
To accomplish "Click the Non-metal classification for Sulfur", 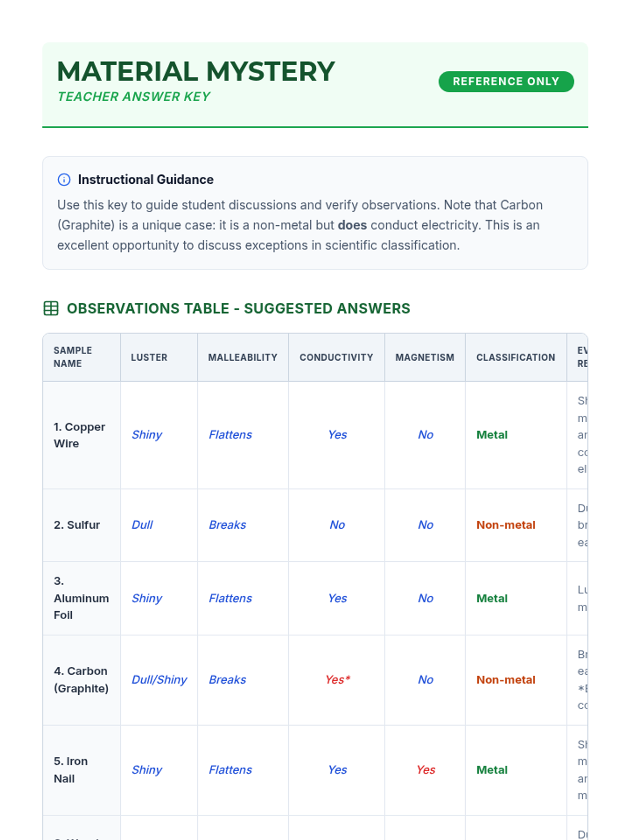I will pos(506,525).
